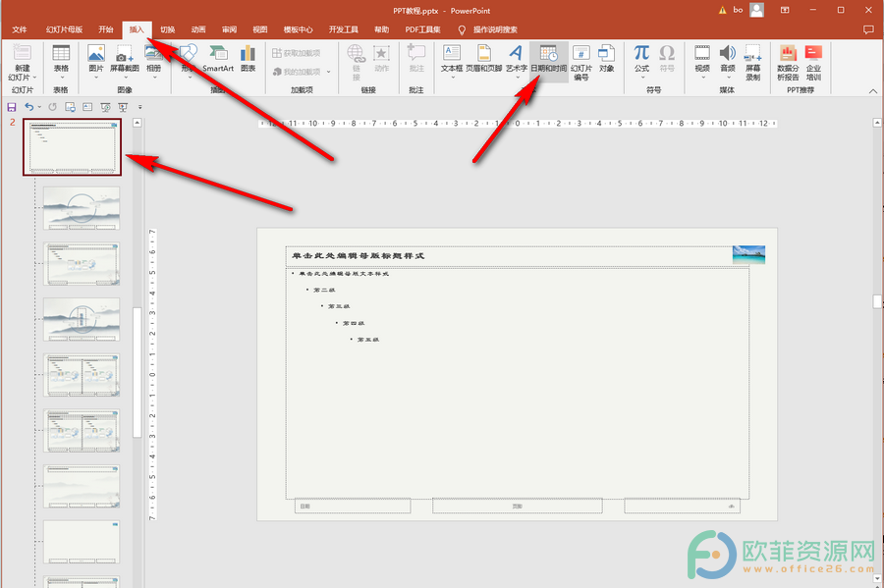Insert a chart with the 图表 icon
The width and height of the screenshot is (884, 588).
(249, 53)
